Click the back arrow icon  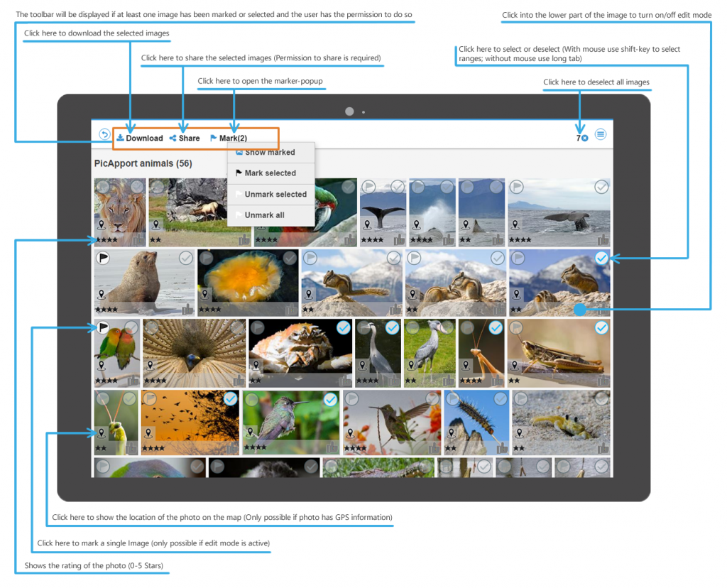tap(104, 134)
